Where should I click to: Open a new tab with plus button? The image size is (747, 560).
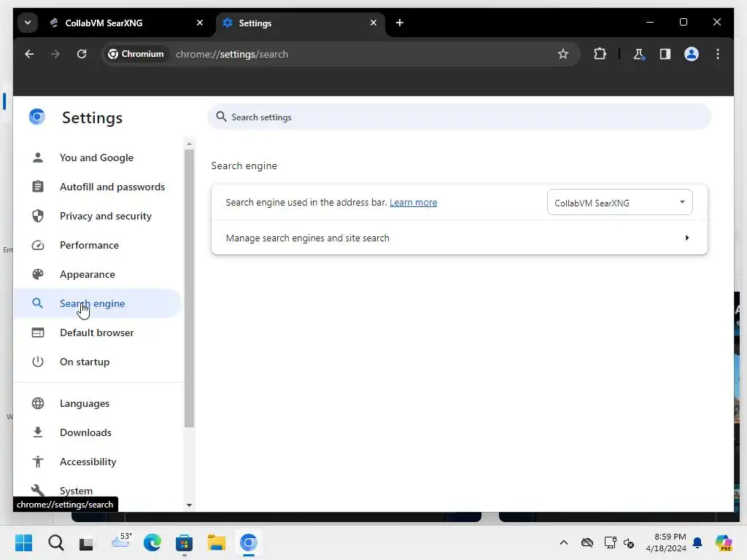tap(400, 23)
